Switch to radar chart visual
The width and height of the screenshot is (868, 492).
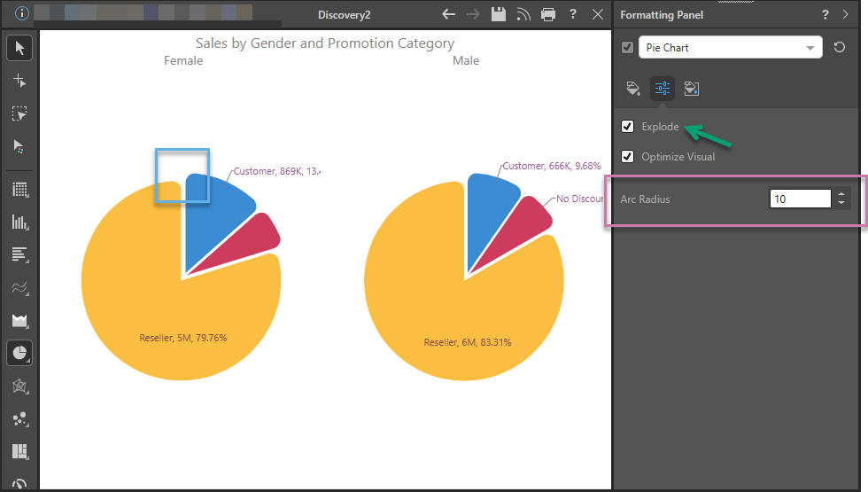click(19, 387)
